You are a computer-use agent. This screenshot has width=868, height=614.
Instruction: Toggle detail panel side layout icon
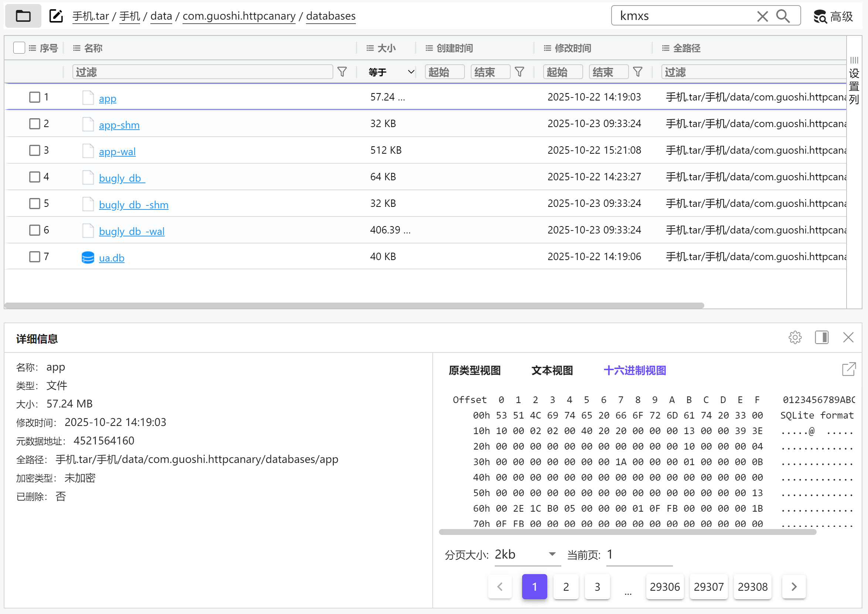click(x=821, y=337)
